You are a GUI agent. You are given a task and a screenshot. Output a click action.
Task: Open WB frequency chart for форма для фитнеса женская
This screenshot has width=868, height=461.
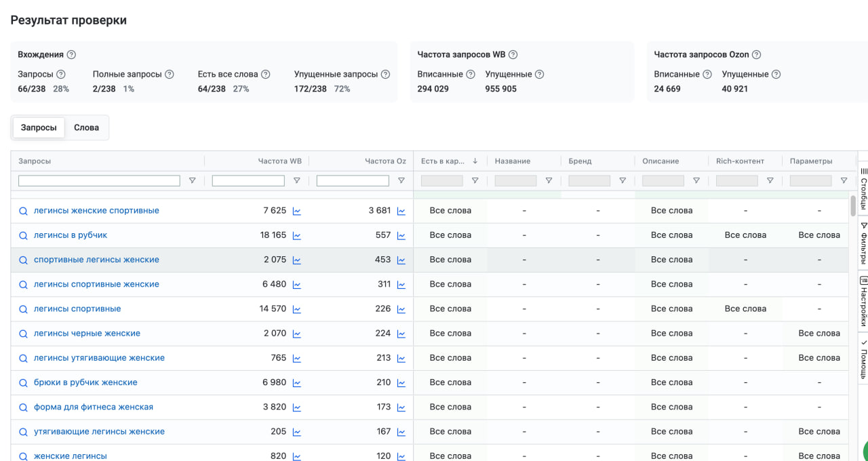(x=296, y=407)
